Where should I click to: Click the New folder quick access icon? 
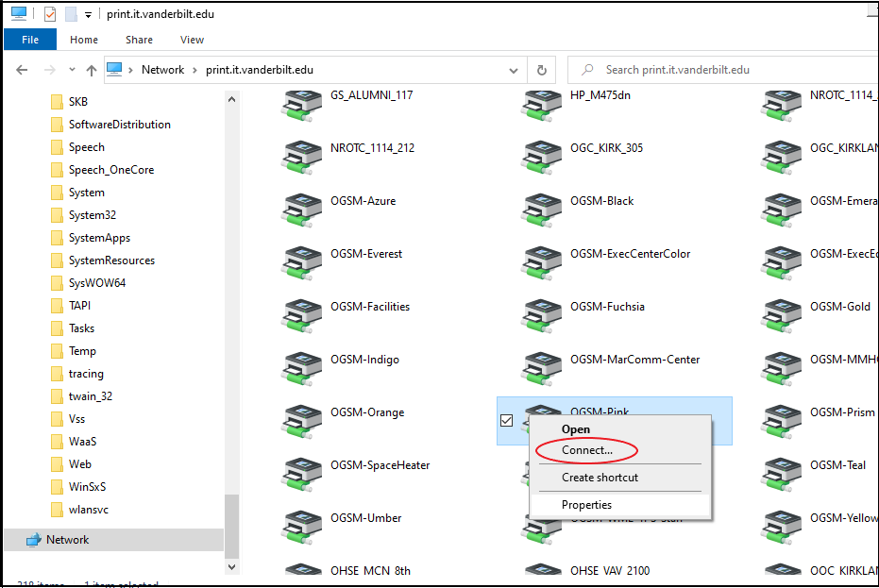click(x=71, y=14)
